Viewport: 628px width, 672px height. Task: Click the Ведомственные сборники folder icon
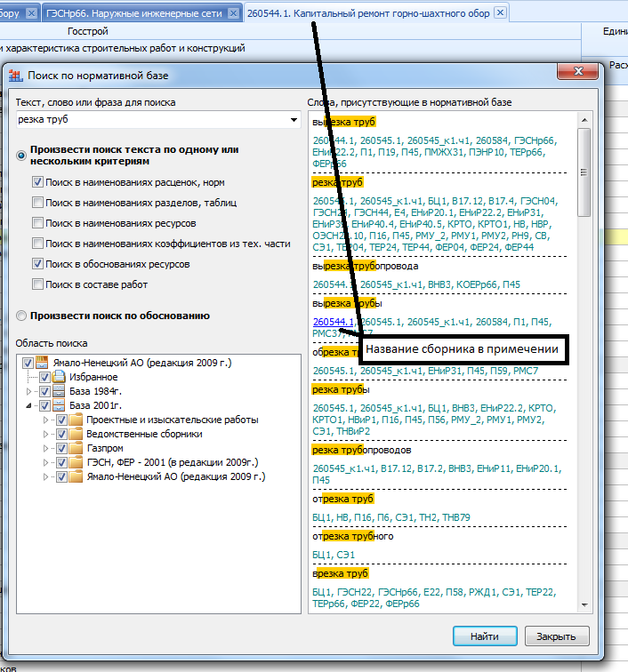point(75,434)
